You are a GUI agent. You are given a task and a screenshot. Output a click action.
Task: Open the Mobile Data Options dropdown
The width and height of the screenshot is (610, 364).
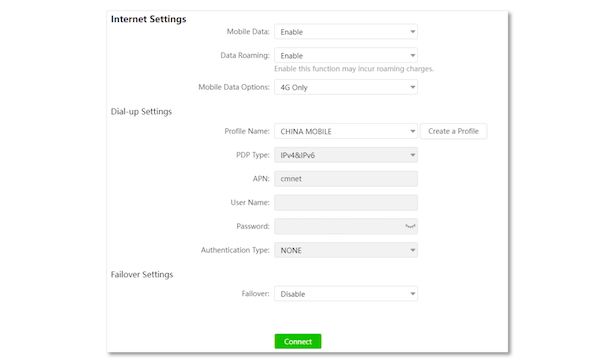click(x=345, y=87)
